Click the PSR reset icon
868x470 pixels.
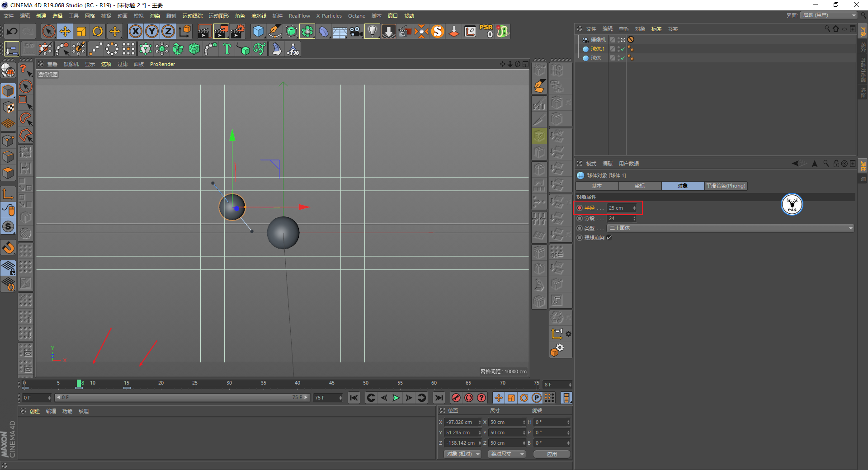(x=486, y=31)
